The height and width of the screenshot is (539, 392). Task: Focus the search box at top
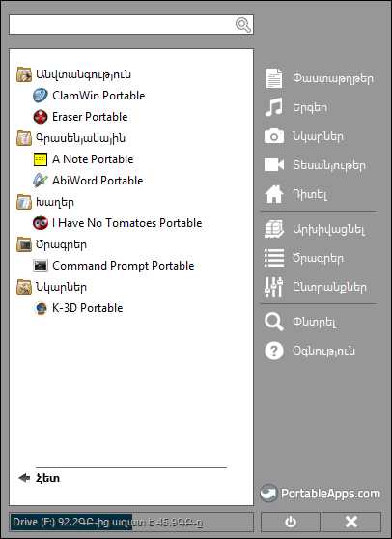tap(131, 24)
